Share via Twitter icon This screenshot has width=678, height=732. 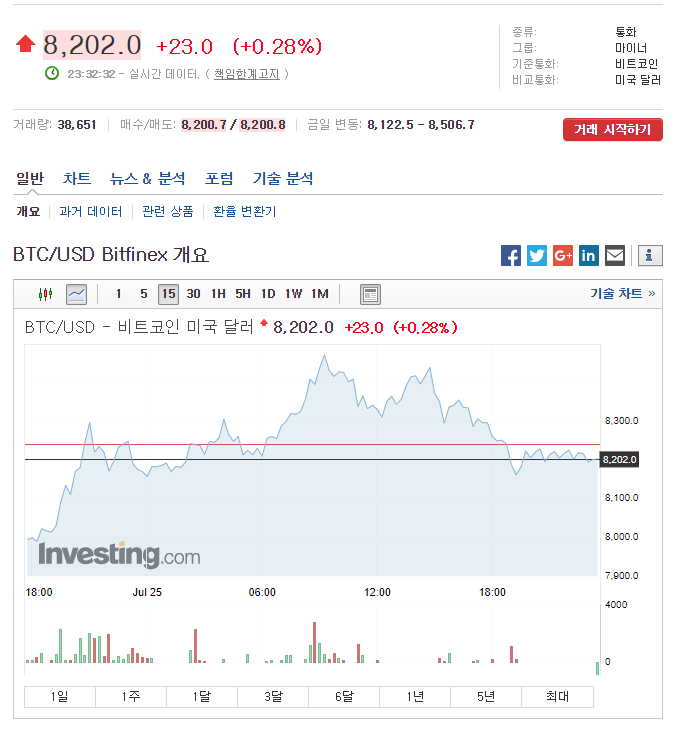(x=537, y=255)
